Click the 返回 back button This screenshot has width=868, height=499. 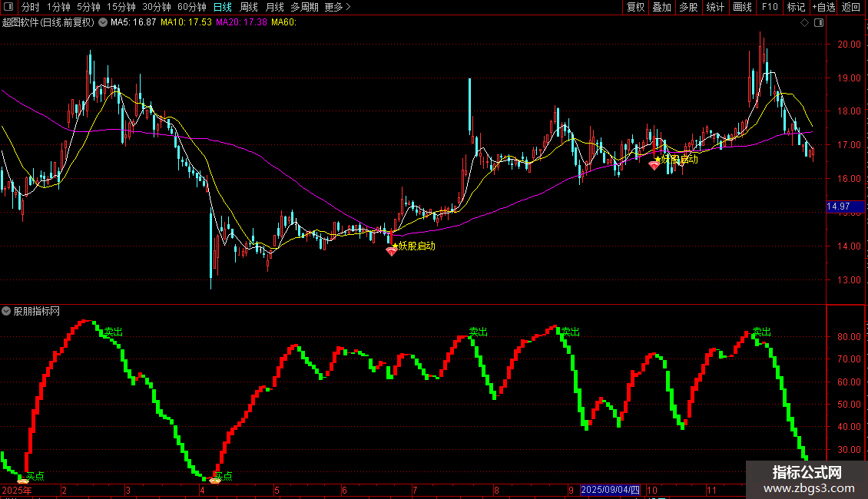point(851,7)
